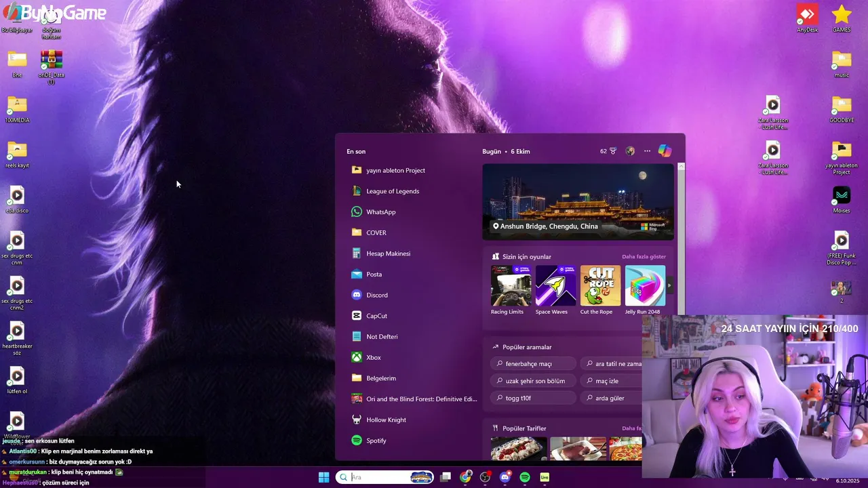Screen dimensions: 868x488
Task: Click the Windows Start button
Action: click(x=324, y=477)
